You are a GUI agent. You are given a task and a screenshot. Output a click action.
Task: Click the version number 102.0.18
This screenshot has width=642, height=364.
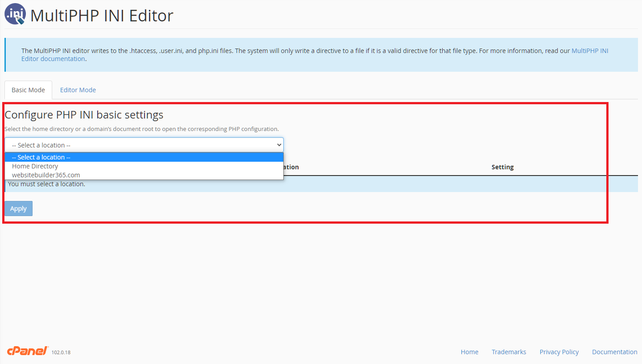pyautogui.click(x=61, y=352)
